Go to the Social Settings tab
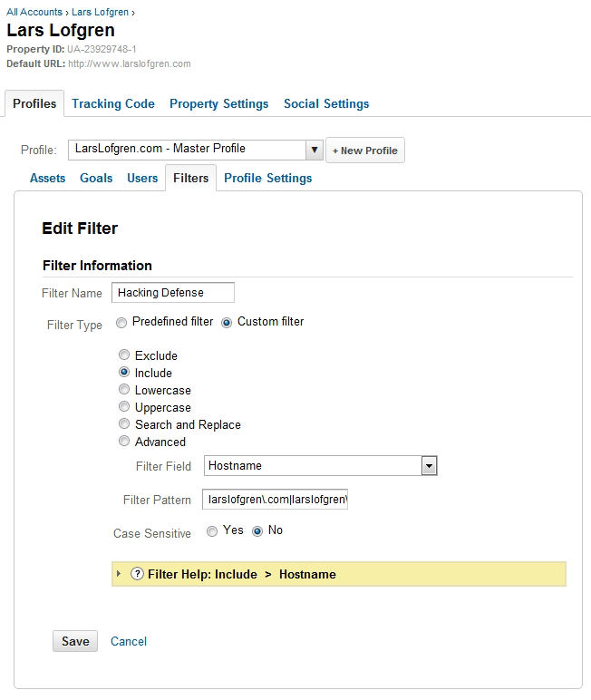The height and width of the screenshot is (700, 591). [326, 103]
